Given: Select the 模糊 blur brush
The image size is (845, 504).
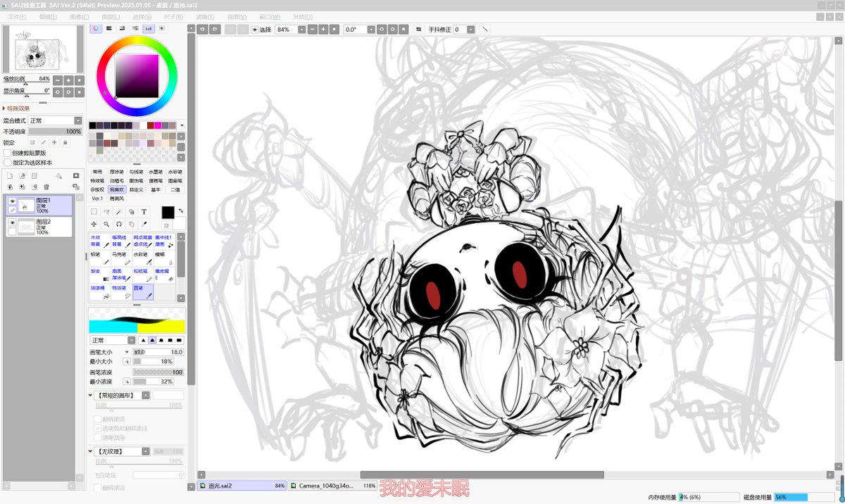Looking at the screenshot, I should point(163,258).
